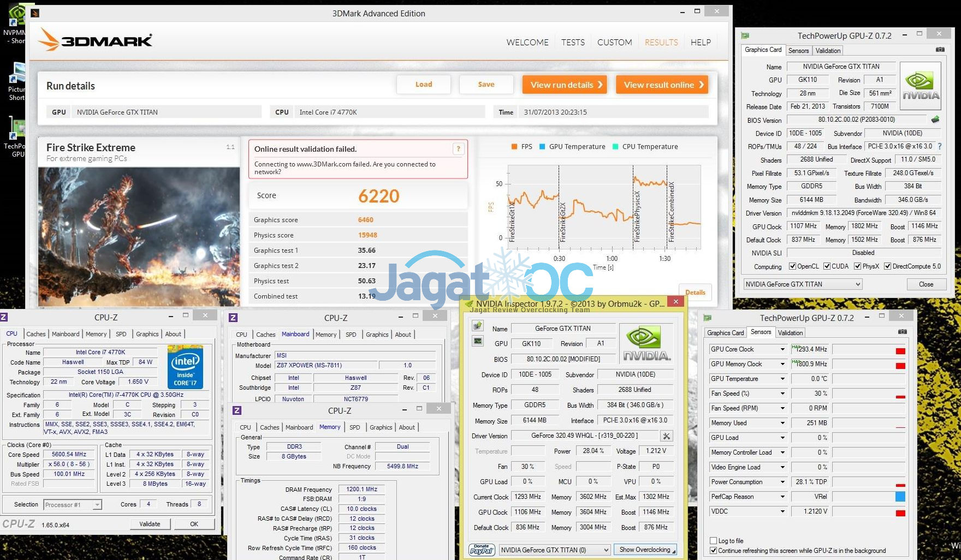Expand the Fan Speed (%) sensor dropdown
Image resolution: width=961 pixels, height=560 pixels.
782,394
